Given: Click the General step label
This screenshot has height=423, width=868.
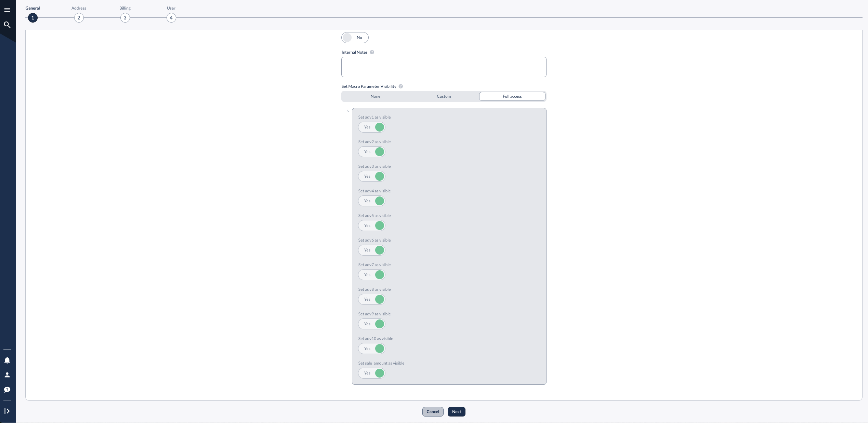Looking at the screenshot, I should [33, 8].
